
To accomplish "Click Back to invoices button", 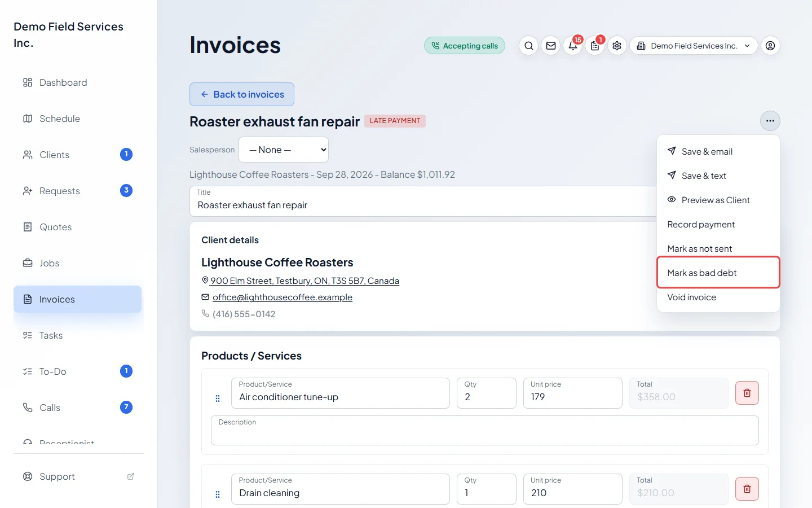I will [242, 94].
